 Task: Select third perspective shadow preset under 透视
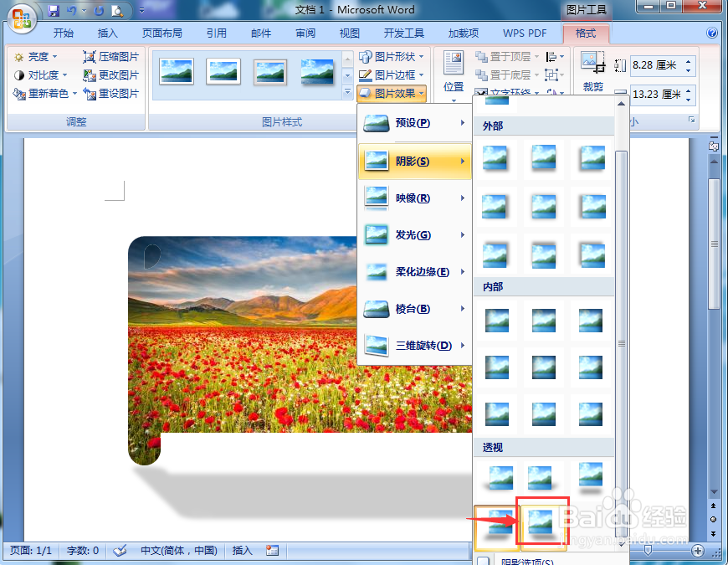tap(591, 477)
